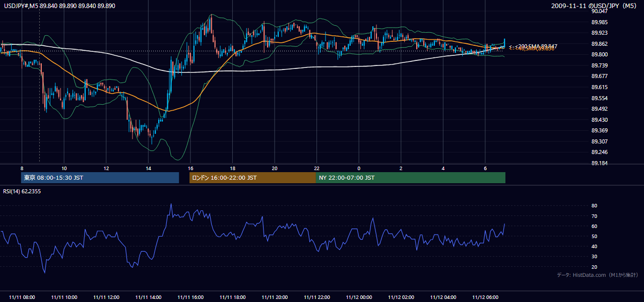Click price axis label 89.800

(x=599, y=55)
